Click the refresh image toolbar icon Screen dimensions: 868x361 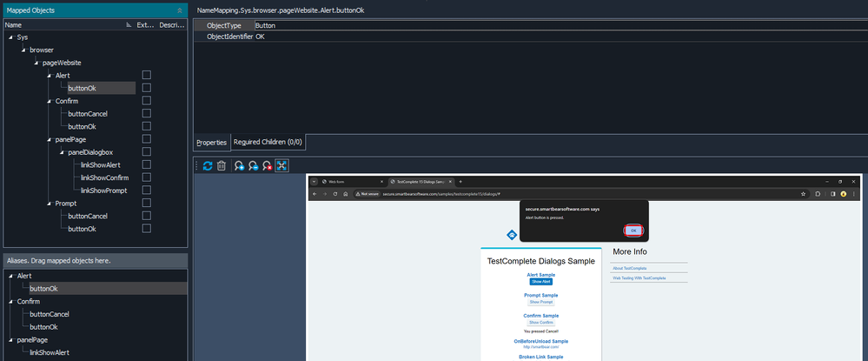coord(207,166)
